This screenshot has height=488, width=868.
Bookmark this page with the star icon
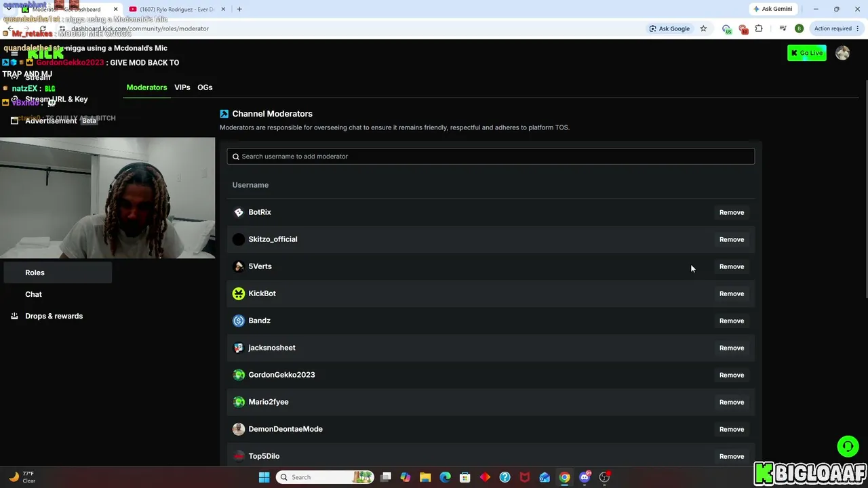pos(703,28)
